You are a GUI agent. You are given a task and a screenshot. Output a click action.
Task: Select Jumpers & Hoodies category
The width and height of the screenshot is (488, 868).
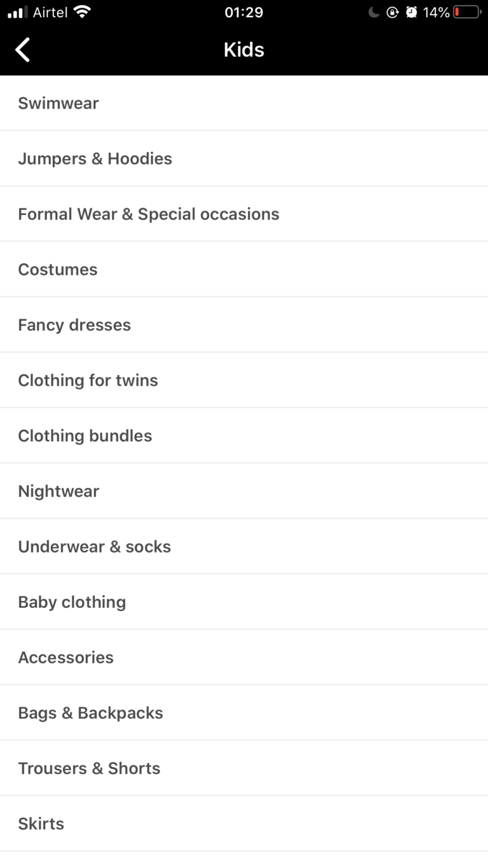point(95,158)
